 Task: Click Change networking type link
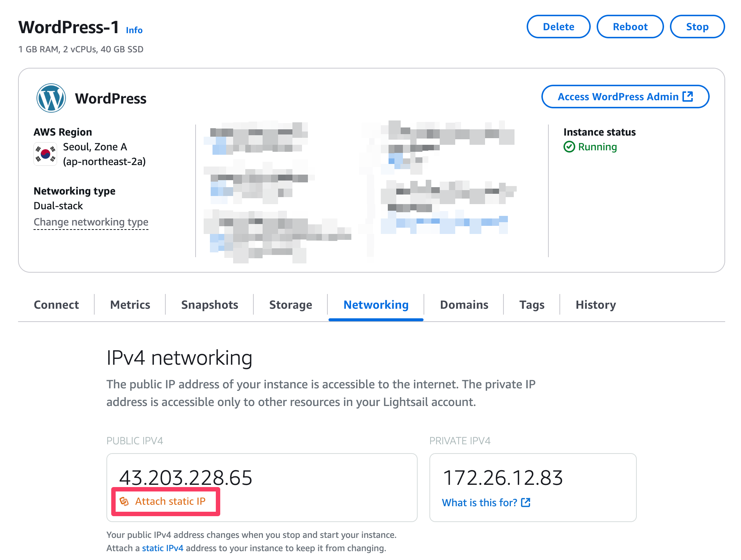91,222
